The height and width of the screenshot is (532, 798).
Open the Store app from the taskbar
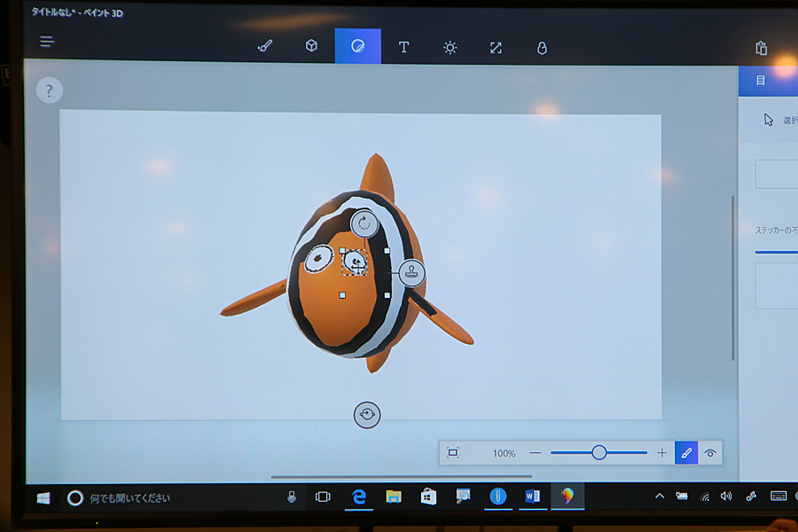coord(428,497)
